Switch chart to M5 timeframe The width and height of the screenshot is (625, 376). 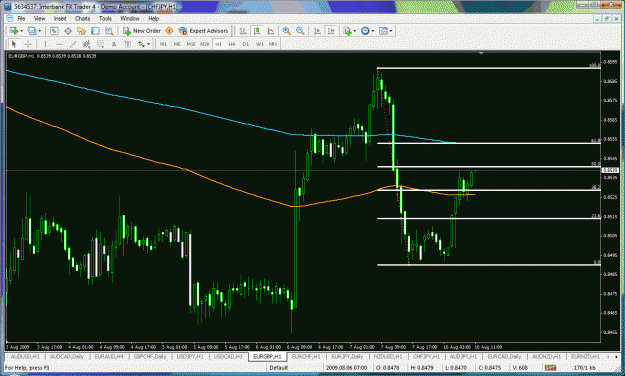(x=177, y=44)
